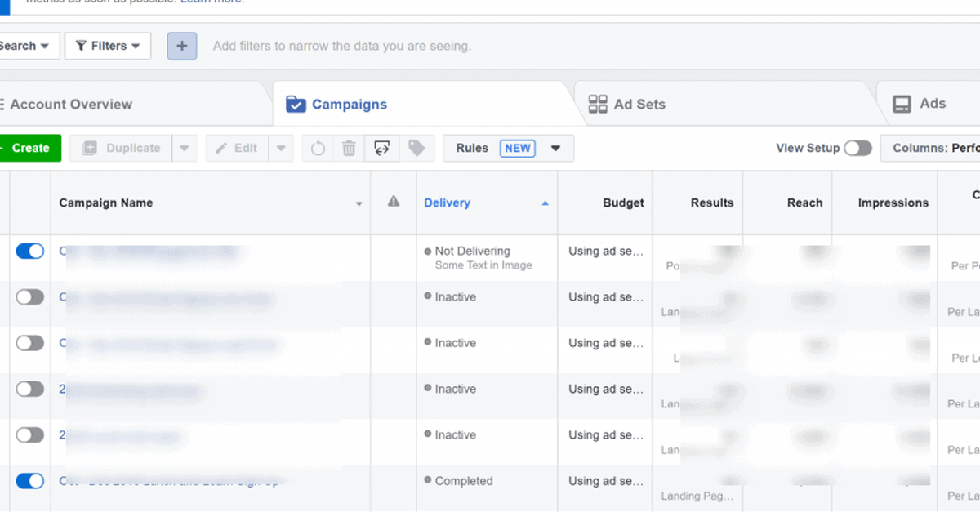Viewport: 980px width, 512px height.
Task: Sort by the Delivery column header
Action: coord(448,203)
